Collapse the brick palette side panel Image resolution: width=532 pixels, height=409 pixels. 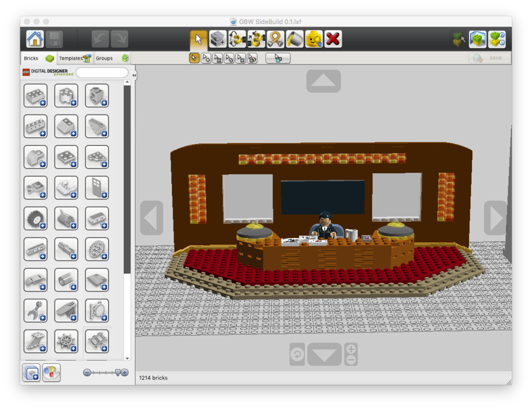(134, 76)
